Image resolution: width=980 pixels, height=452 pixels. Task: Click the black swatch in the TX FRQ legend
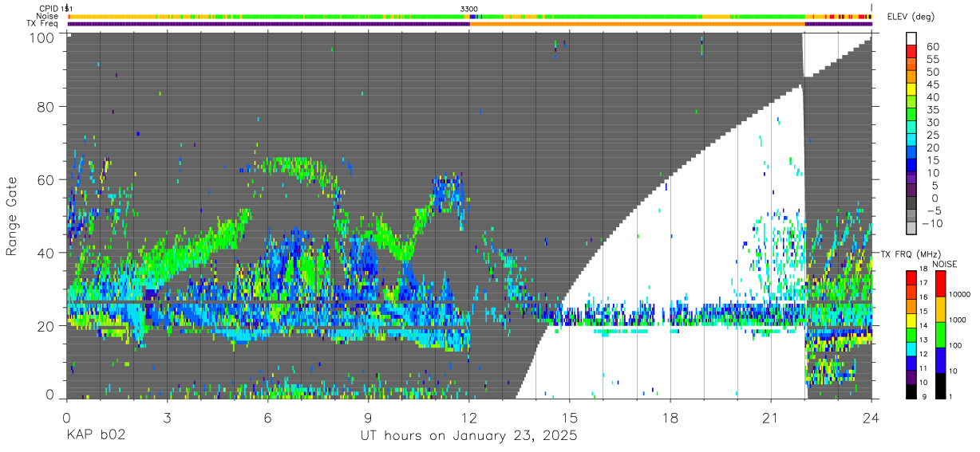(910, 391)
